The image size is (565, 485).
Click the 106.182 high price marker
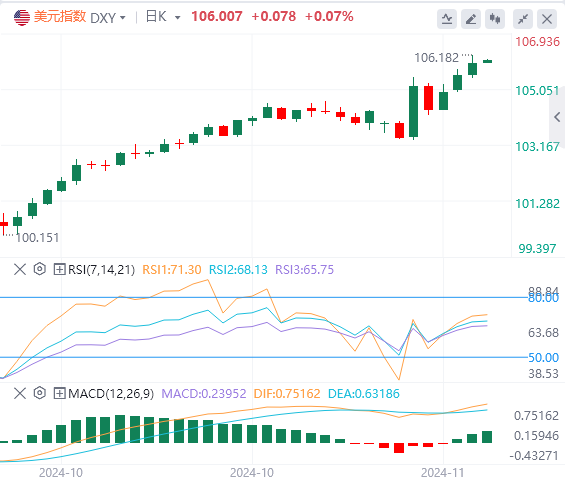pos(436,58)
